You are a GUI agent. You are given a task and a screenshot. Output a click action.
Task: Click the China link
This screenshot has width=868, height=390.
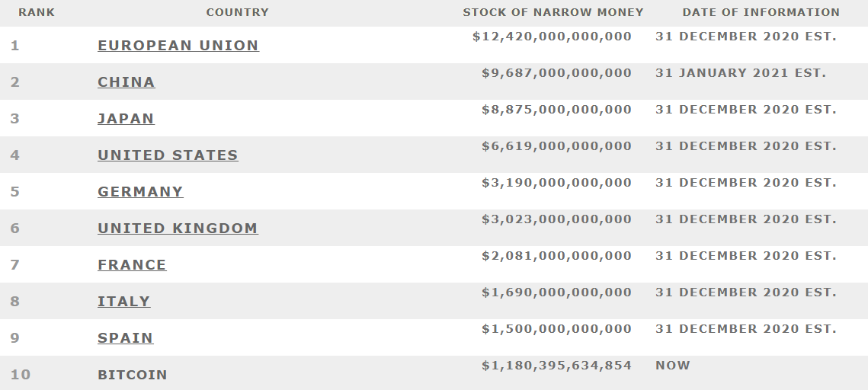pos(127,82)
